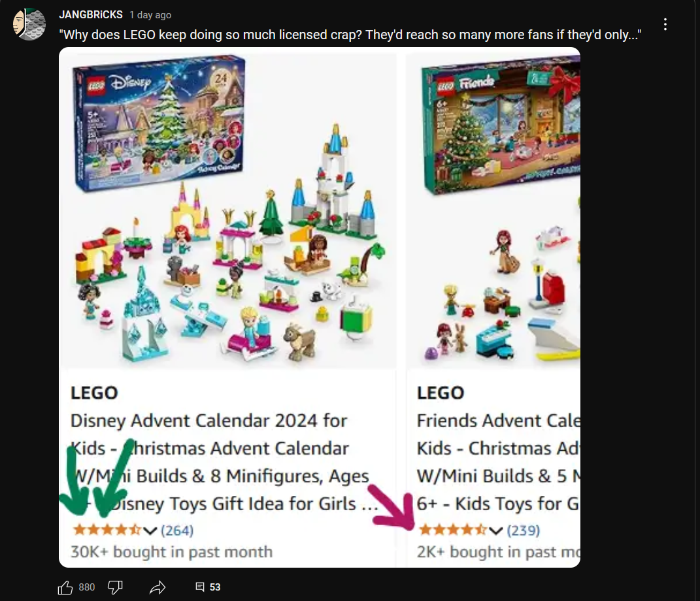Click the Disney Advent Calendar box image
The height and width of the screenshot is (601, 700).
click(x=159, y=123)
